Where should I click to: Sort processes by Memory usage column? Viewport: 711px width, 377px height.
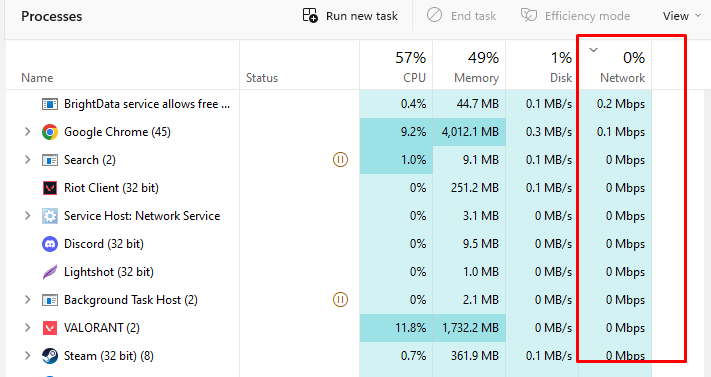pos(477,78)
